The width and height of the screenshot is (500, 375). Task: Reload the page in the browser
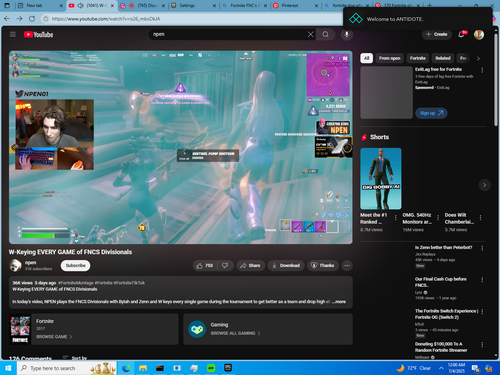(x=32, y=19)
